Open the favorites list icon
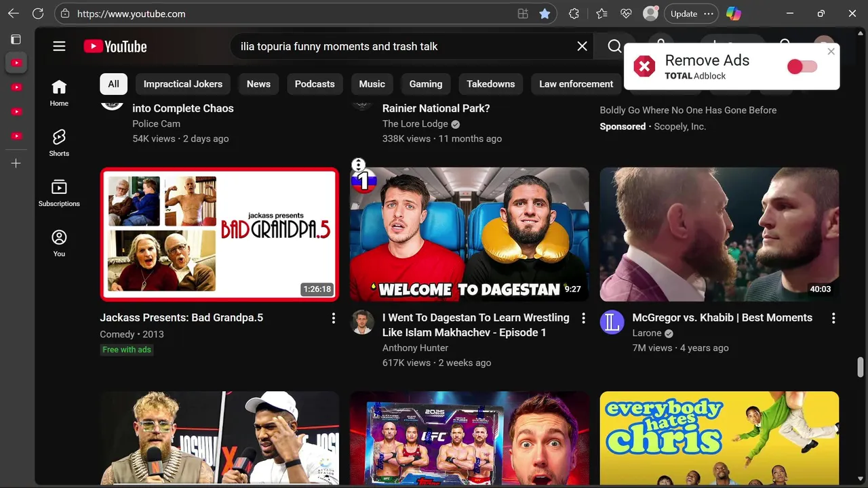The height and width of the screenshot is (488, 868). click(x=601, y=14)
